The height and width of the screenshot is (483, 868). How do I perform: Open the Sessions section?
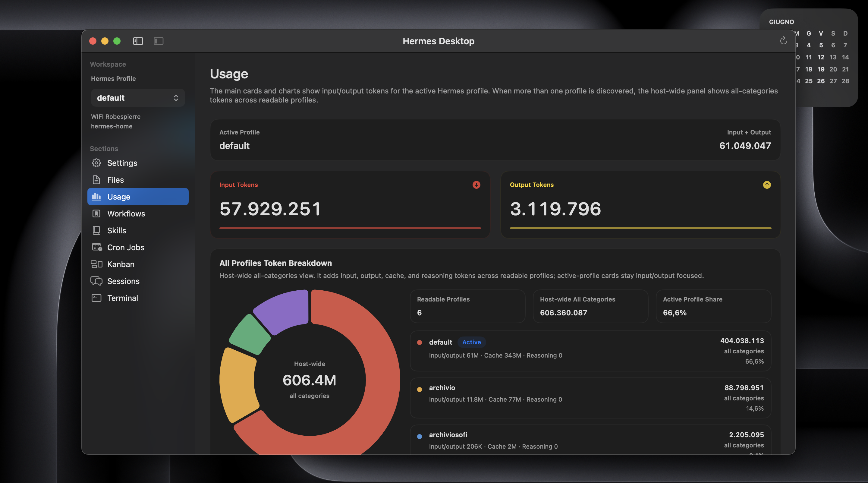tap(138, 281)
